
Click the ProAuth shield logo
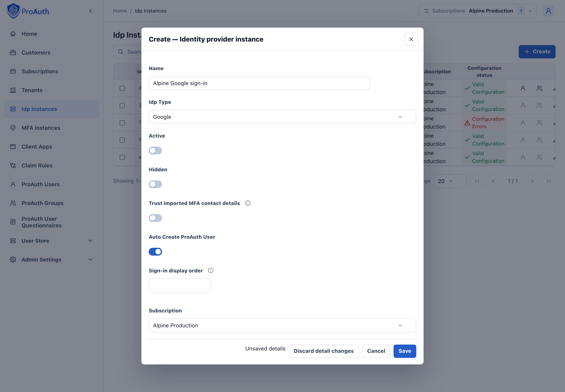pos(13,11)
